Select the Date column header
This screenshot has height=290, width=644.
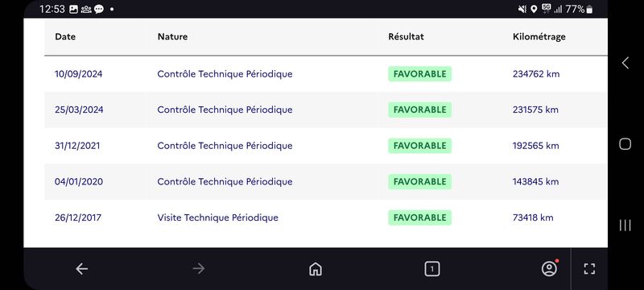pyautogui.click(x=65, y=36)
